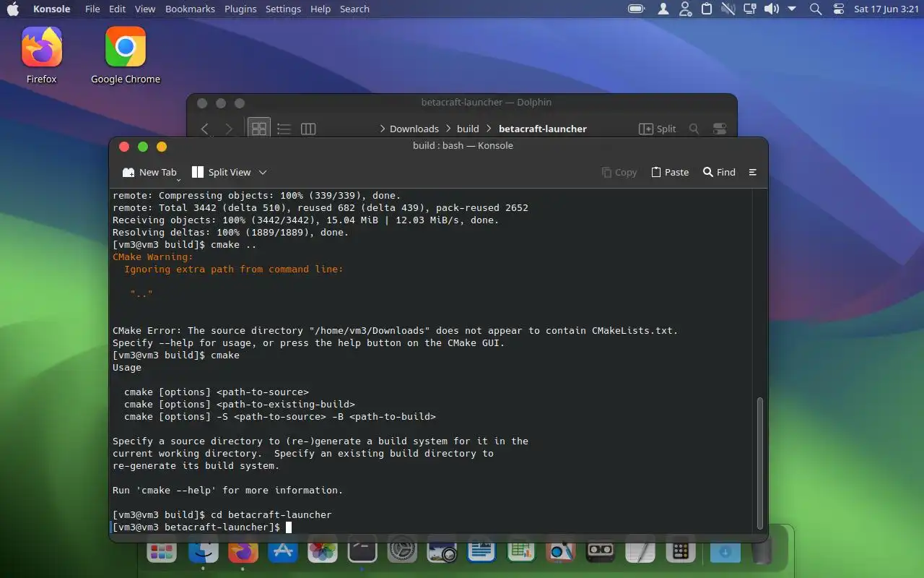
Task: Expand the Split View dropdown chevron
Action: 263,172
